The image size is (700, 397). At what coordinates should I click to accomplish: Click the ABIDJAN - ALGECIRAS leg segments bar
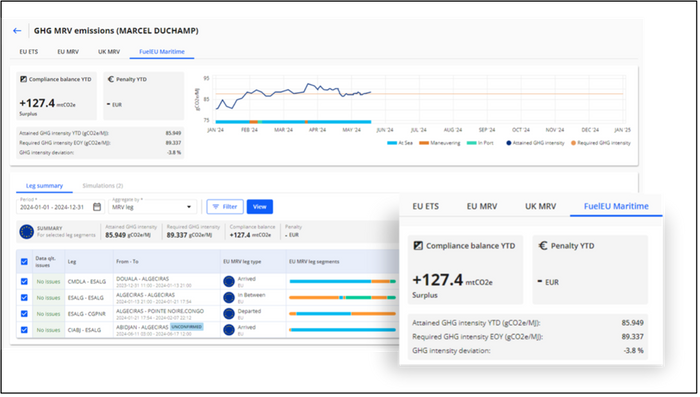pos(342,330)
